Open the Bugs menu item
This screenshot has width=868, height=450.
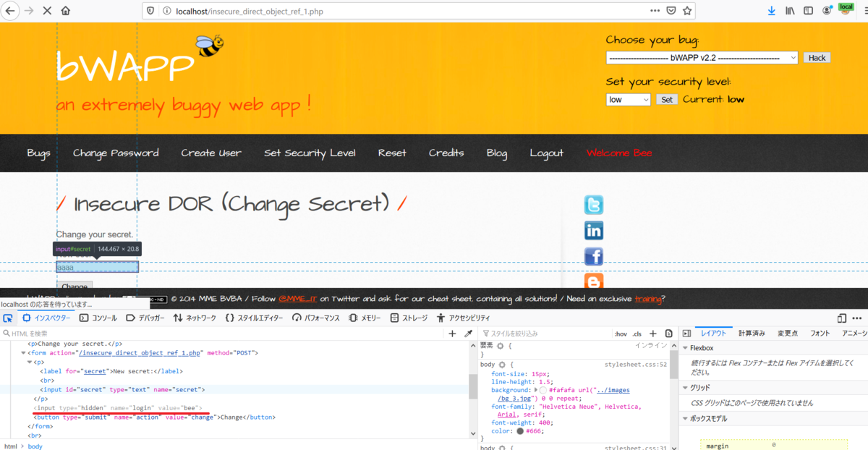point(39,153)
